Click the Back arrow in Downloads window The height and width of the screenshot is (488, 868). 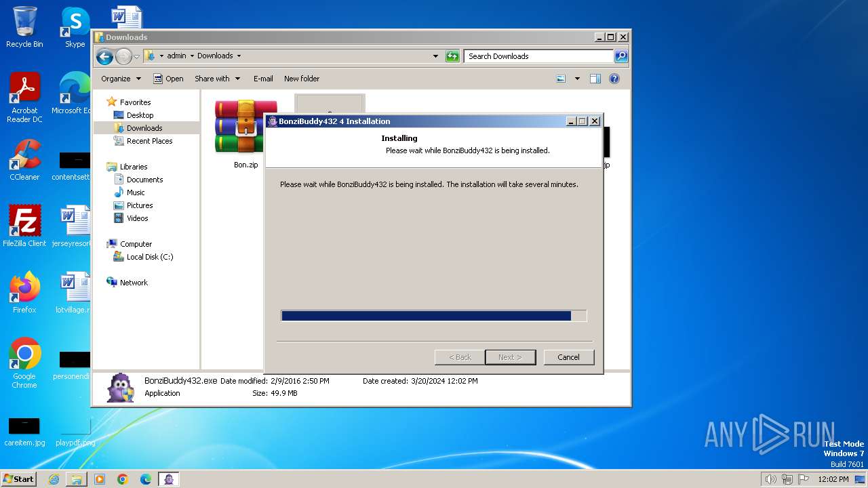(104, 56)
